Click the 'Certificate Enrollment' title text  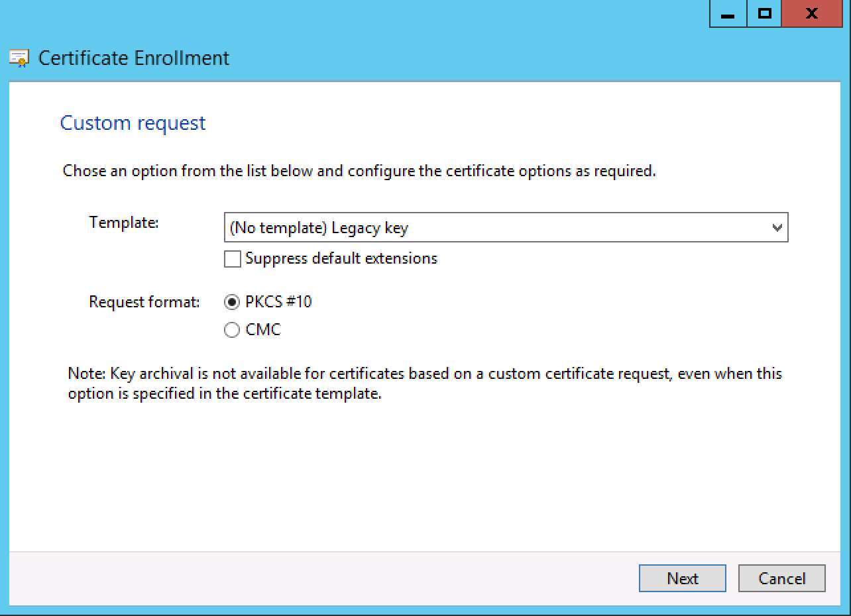click(134, 58)
